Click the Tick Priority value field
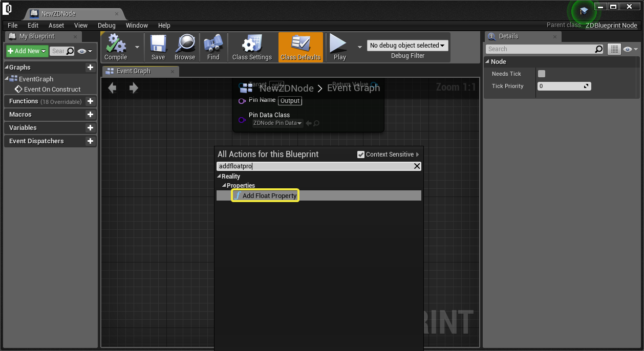 pos(564,86)
